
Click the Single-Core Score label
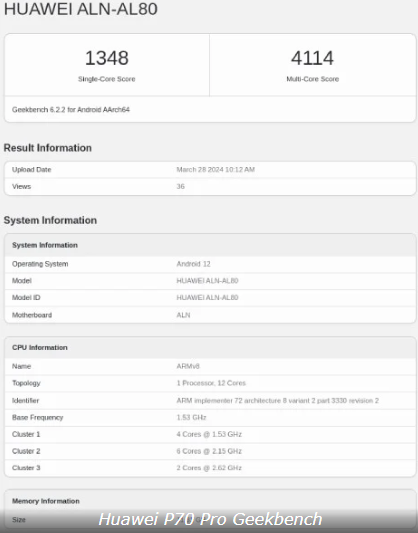[107, 79]
